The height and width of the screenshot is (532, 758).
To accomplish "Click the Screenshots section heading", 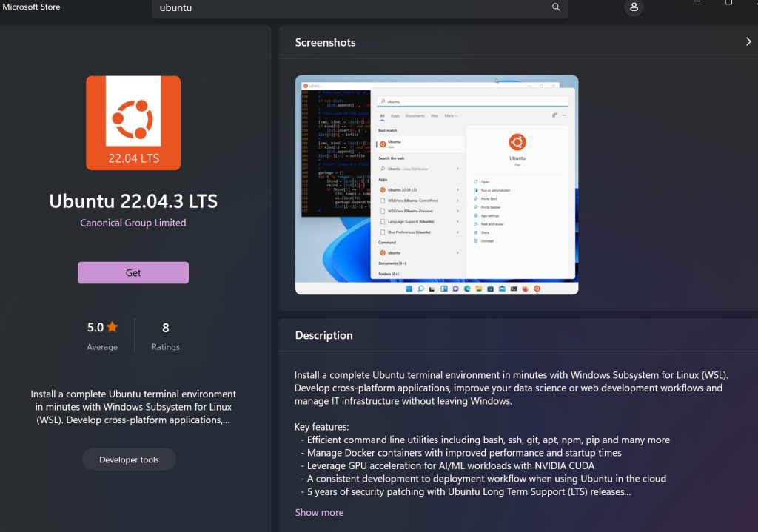I will click(325, 42).
